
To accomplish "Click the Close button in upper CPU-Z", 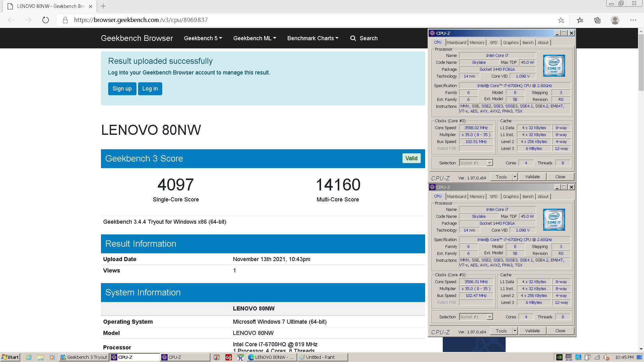I will (560, 177).
